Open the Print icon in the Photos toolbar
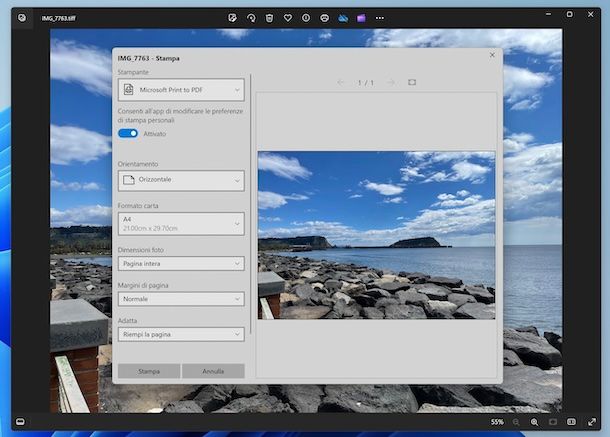Viewport: 610px width, 437px height. click(324, 18)
